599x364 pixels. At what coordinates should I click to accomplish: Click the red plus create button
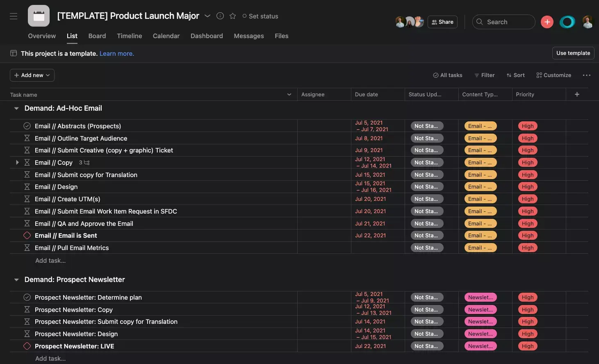click(x=547, y=22)
